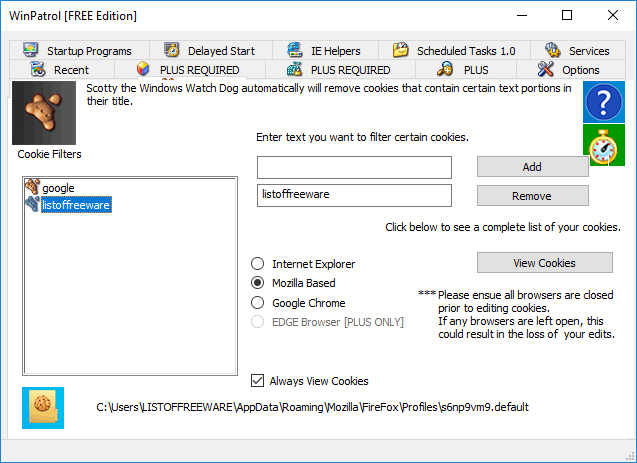Select the Mozilla Based radio button
The width and height of the screenshot is (637, 463).
pyautogui.click(x=258, y=283)
